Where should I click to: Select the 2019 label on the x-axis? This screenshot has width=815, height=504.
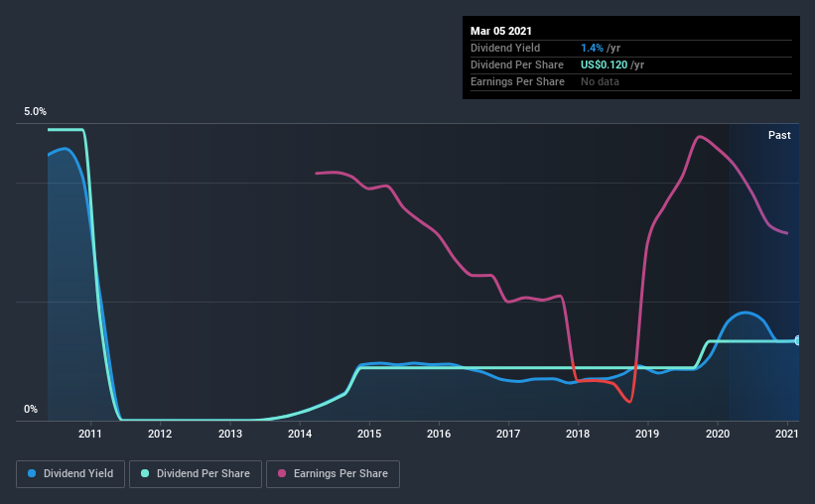(x=647, y=434)
